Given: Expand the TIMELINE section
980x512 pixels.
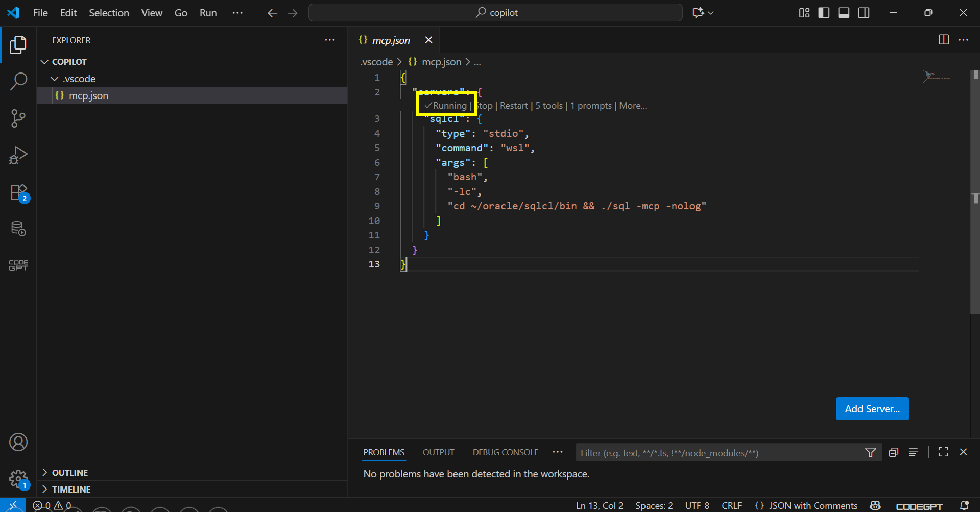Looking at the screenshot, I should (71, 490).
